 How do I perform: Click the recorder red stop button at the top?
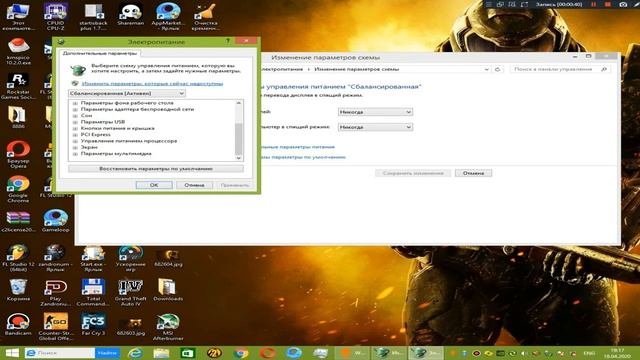[608, 4]
